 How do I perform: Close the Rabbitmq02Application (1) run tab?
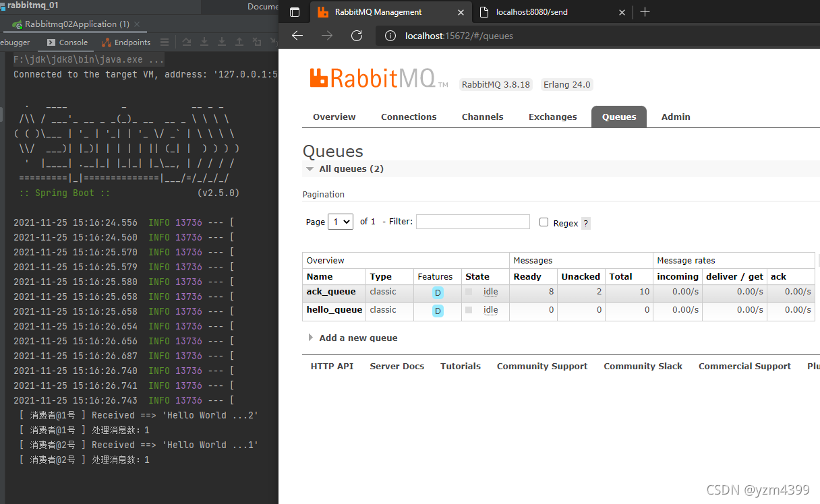point(138,24)
